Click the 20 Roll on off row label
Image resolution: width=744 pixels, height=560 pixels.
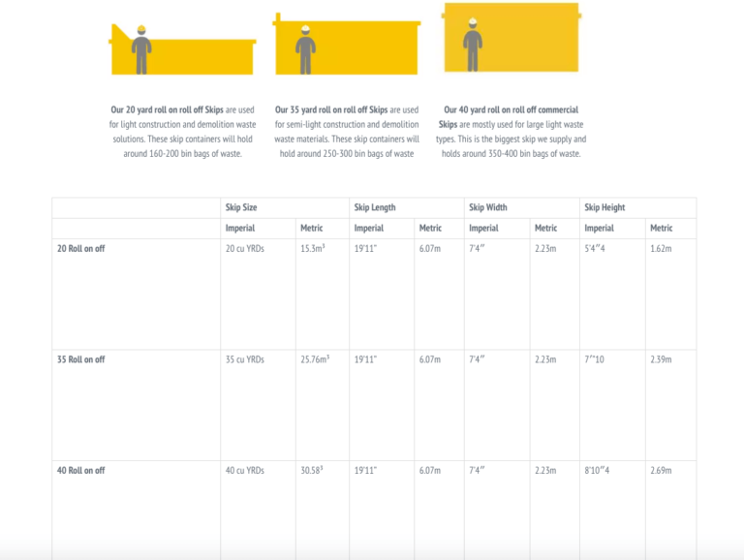click(x=81, y=249)
